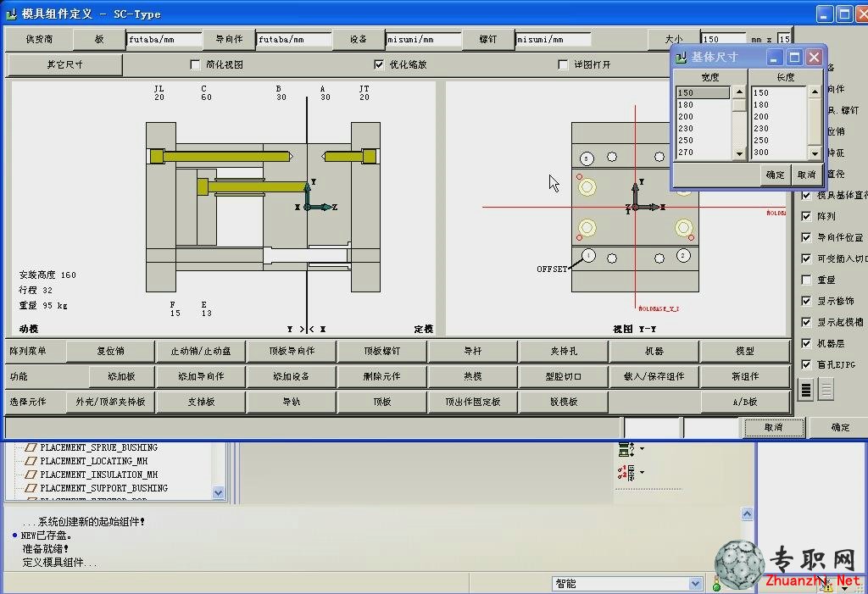Image resolution: width=868 pixels, height=594 pixels.
Task: Select the 顶板螺钉 button
Action: [x=382, y=351]
